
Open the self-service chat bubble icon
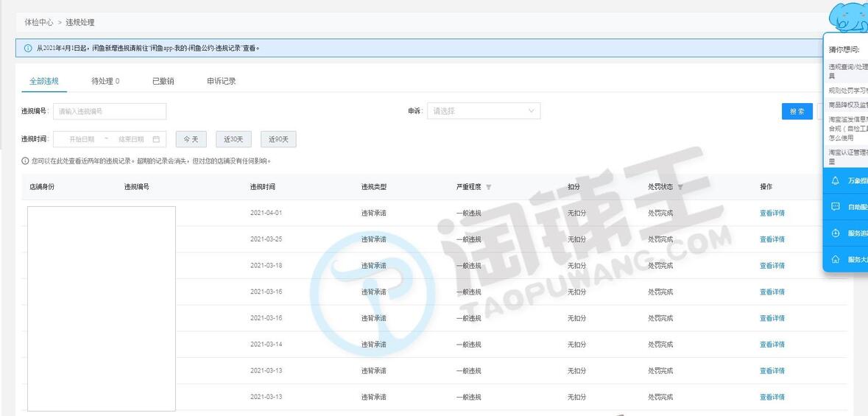pos(835,207)
